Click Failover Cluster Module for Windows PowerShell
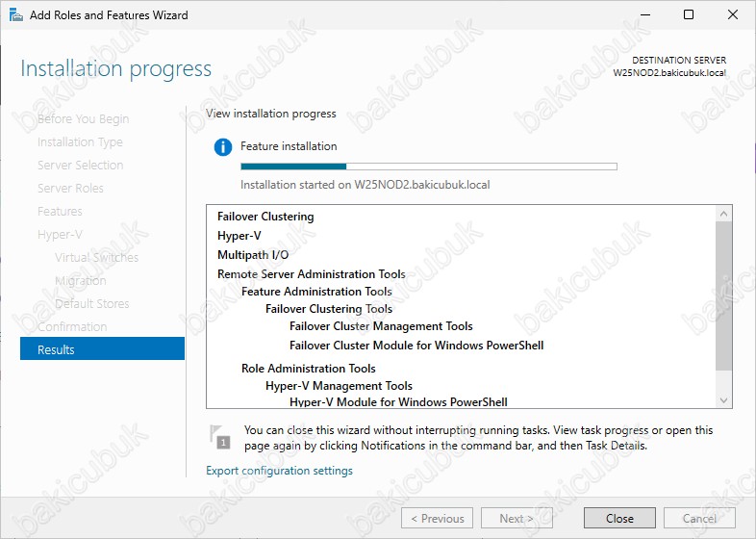Screen dimensions: 756x539 pos(416,346)
